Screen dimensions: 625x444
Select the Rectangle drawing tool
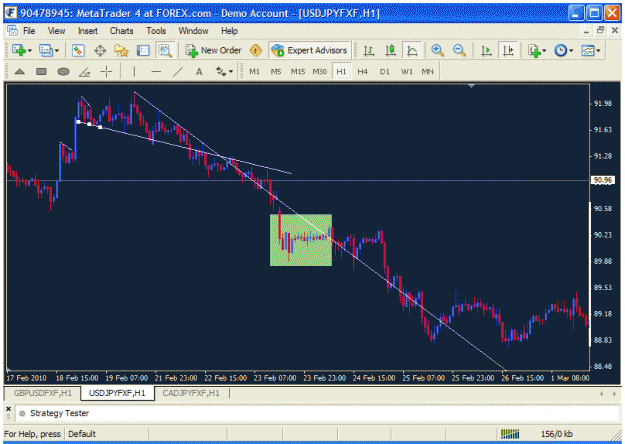[x=41, y=72]
